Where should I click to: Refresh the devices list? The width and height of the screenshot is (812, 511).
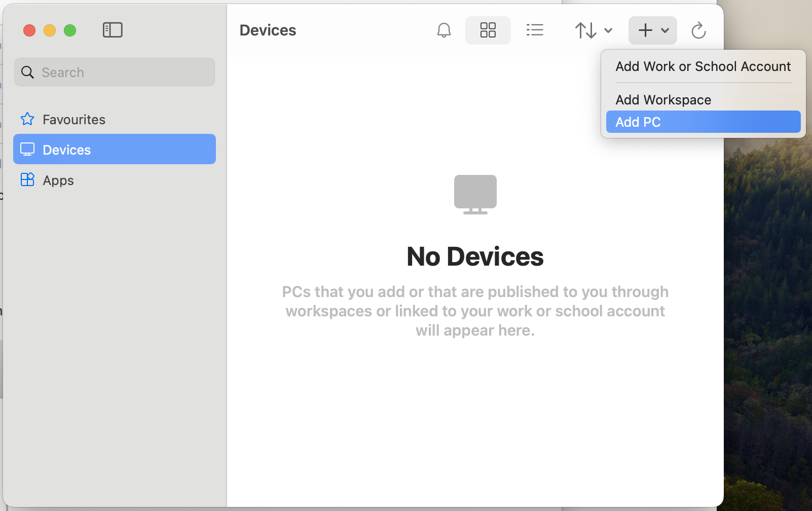click(x=698, y=30)
